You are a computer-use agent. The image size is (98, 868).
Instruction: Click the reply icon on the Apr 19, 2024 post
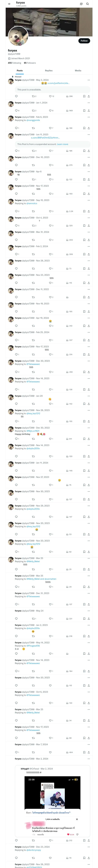pyautogui.click(x=16, y=326)
